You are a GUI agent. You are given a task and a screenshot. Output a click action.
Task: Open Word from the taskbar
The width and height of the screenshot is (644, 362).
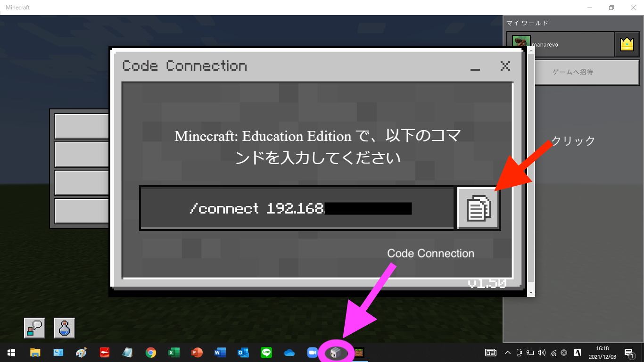click(x=220, y=352)
